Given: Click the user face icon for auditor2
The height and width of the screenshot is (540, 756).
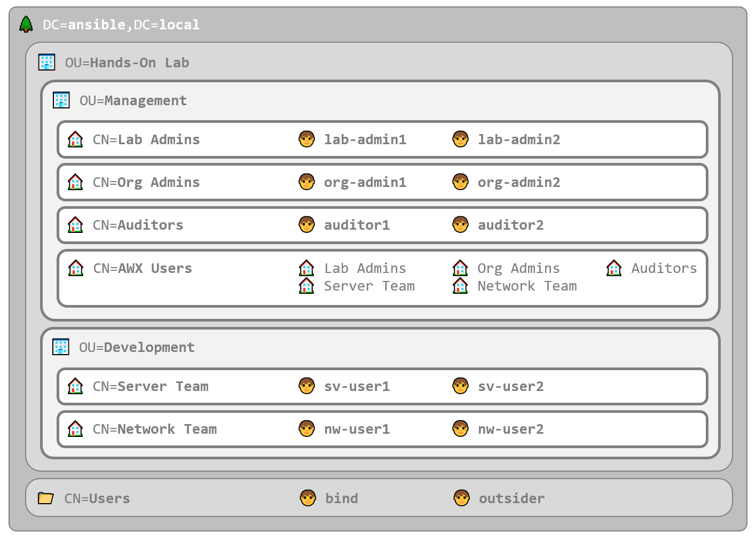Looking at the screenshot, I should 460,225.
